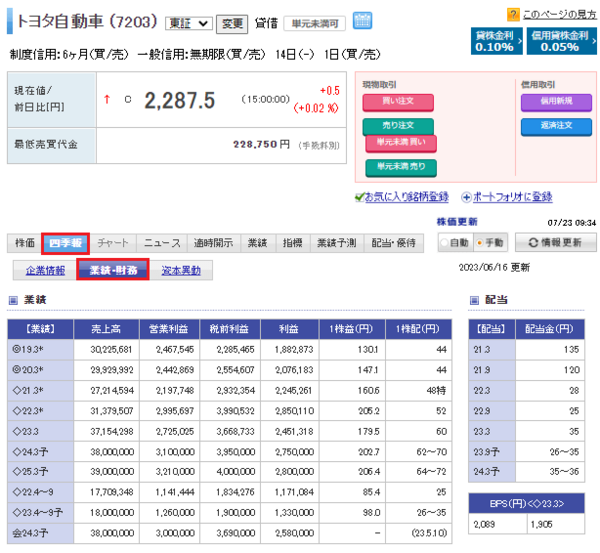Click the 売り注文 button
The width and height of the screenshot is (600, 553).
pyautogui.click(x=398, y=126)
